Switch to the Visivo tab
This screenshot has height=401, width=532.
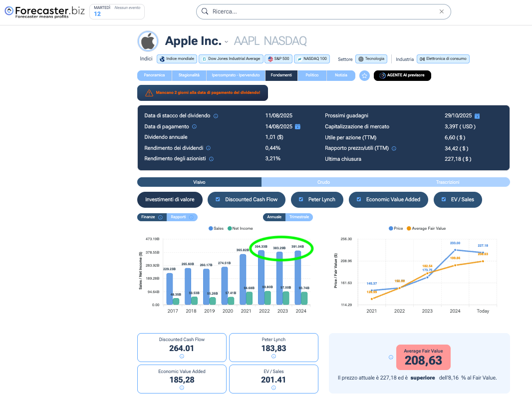tap(199, 182)
